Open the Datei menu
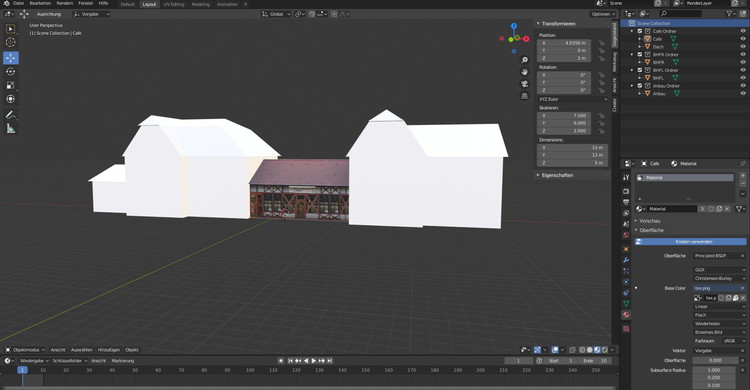The height and width of the screenshot is (390, 750). [18, 3]
